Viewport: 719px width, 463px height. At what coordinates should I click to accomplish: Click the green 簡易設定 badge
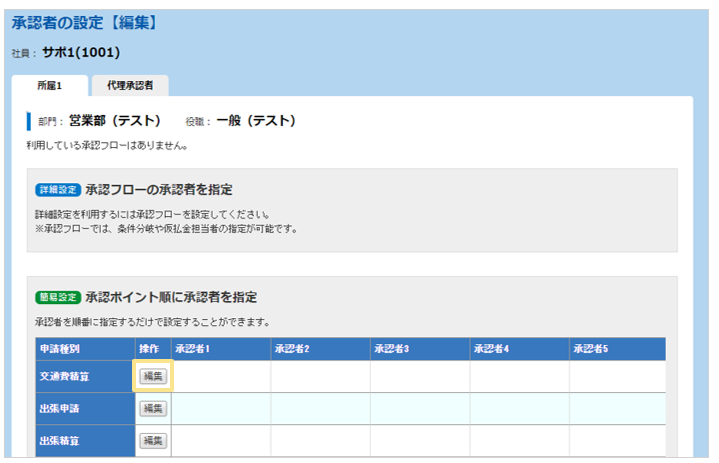tap(57, 297)
